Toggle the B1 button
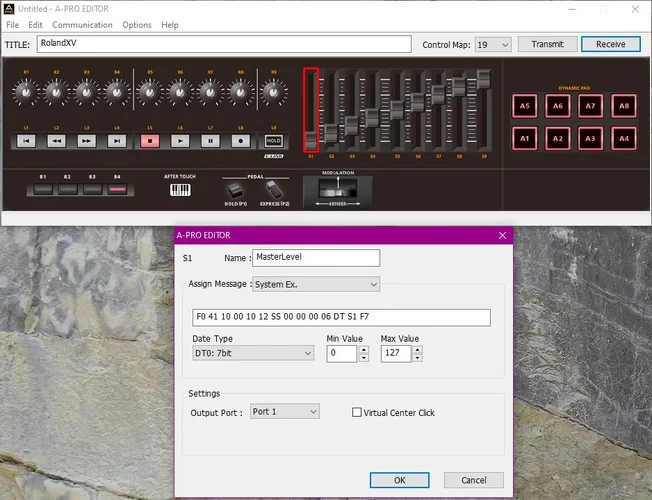The height and width of the screenshot is (500, 652). click(43, 189)
